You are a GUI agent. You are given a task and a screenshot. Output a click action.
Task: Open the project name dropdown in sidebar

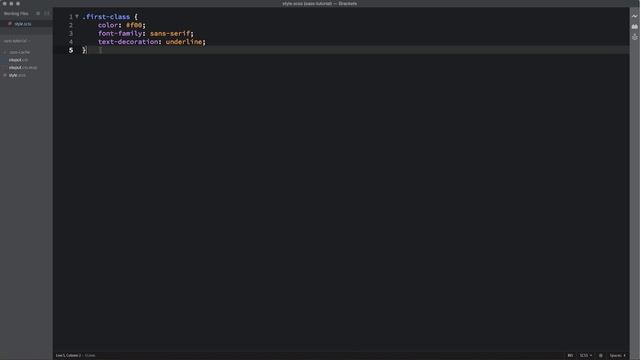tap(17, 41)
